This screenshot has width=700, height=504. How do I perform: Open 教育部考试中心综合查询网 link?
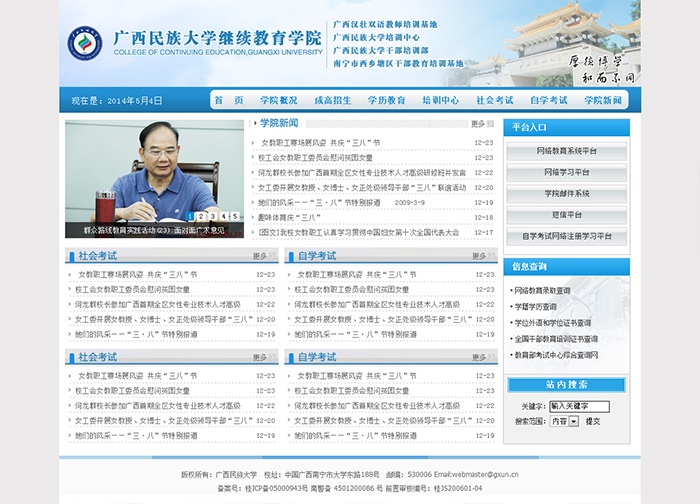[556, 355]
